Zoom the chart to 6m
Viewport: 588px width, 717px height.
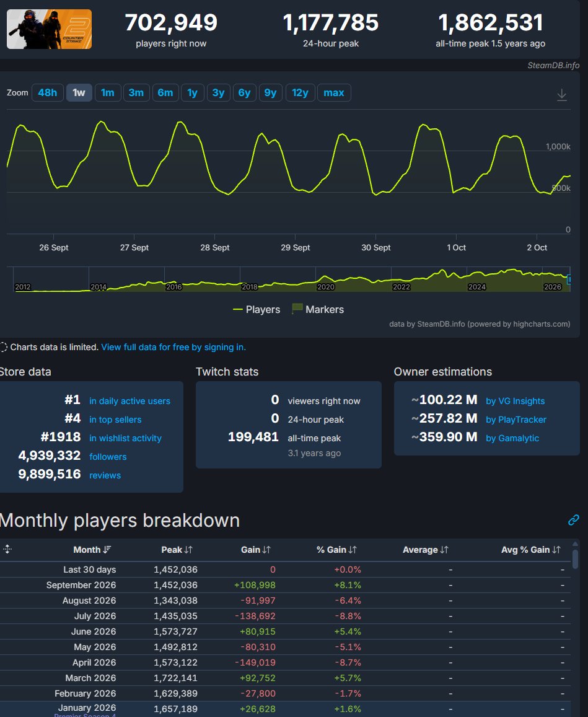click(165, 93)
